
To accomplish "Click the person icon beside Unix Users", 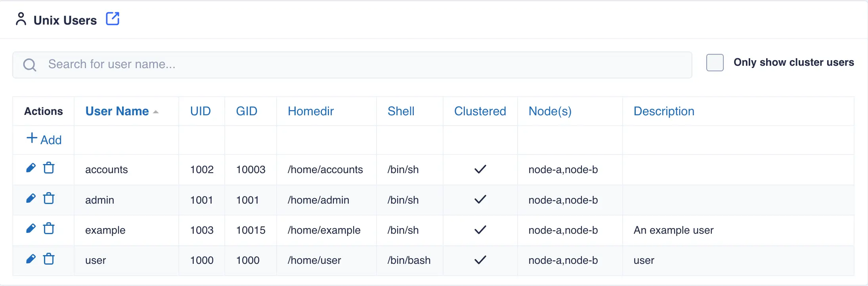I will 21,19.
